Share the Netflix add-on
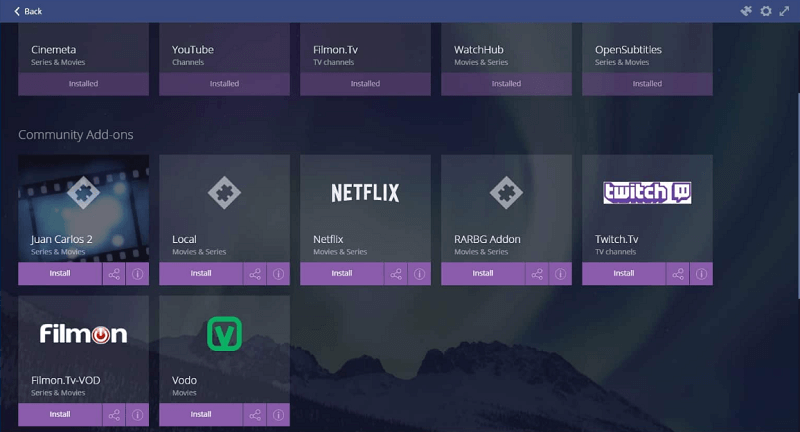The height and width of the screenshot is (432, 800). coord(396,274)
